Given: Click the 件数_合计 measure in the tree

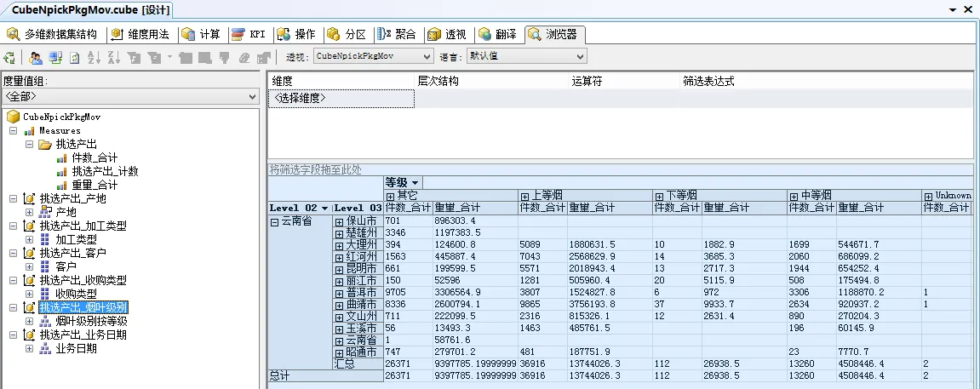Looking at the screenshot, I should 95,157.
